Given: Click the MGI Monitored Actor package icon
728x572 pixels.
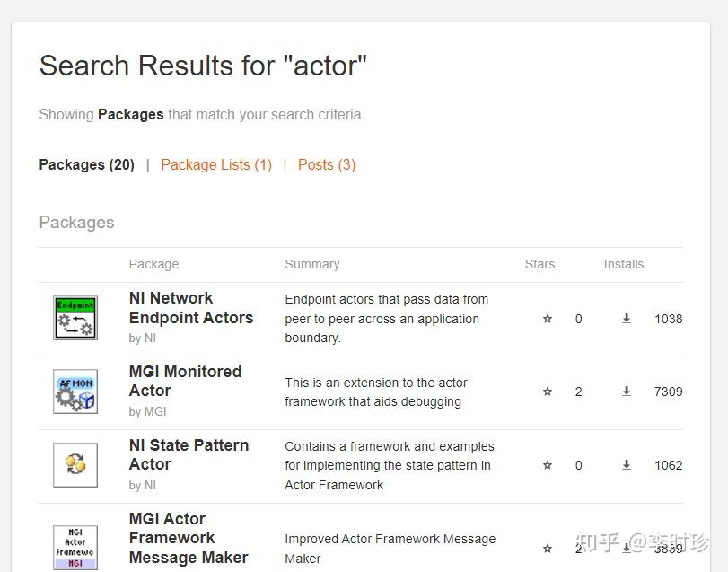Looking at the screenshot, I should click(x=75, y=392).
